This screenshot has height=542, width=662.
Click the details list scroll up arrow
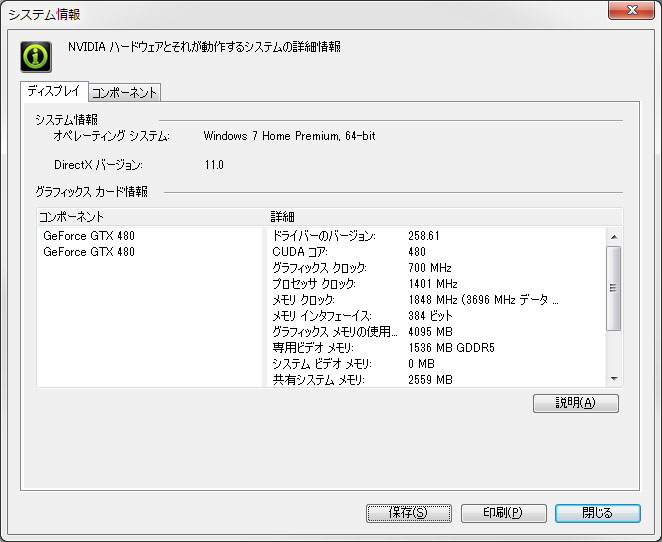tap(614, 236)
